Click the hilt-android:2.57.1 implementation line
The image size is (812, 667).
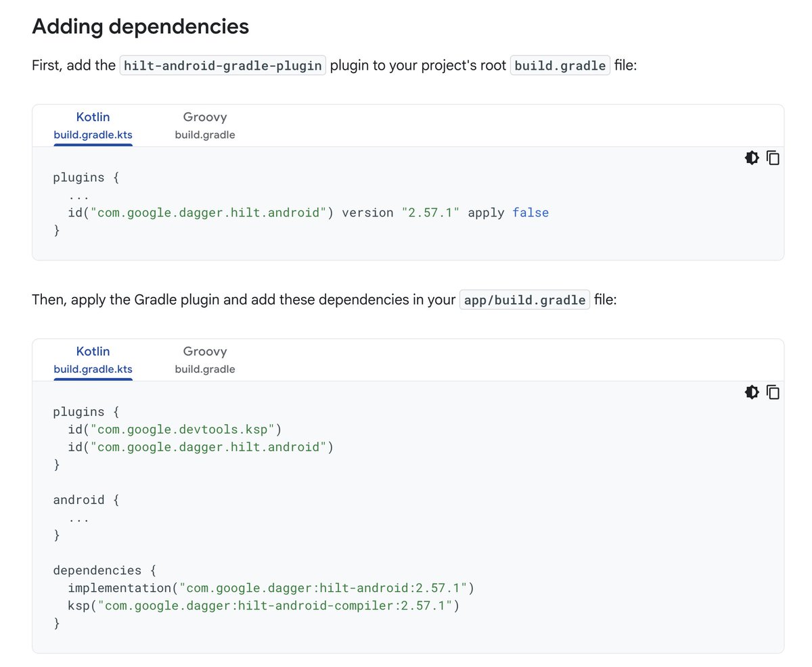[272, 587]
